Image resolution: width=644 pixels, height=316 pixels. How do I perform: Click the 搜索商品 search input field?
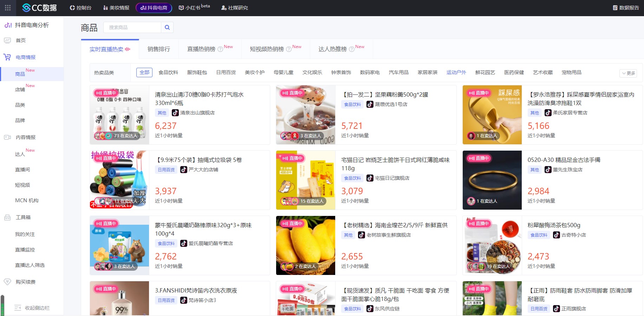[132, 27]
